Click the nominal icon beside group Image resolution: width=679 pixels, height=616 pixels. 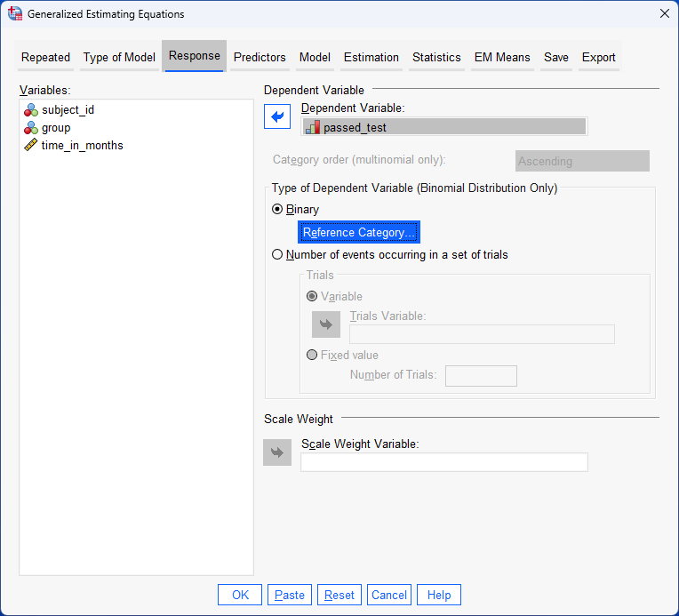(x=31, y=128)
